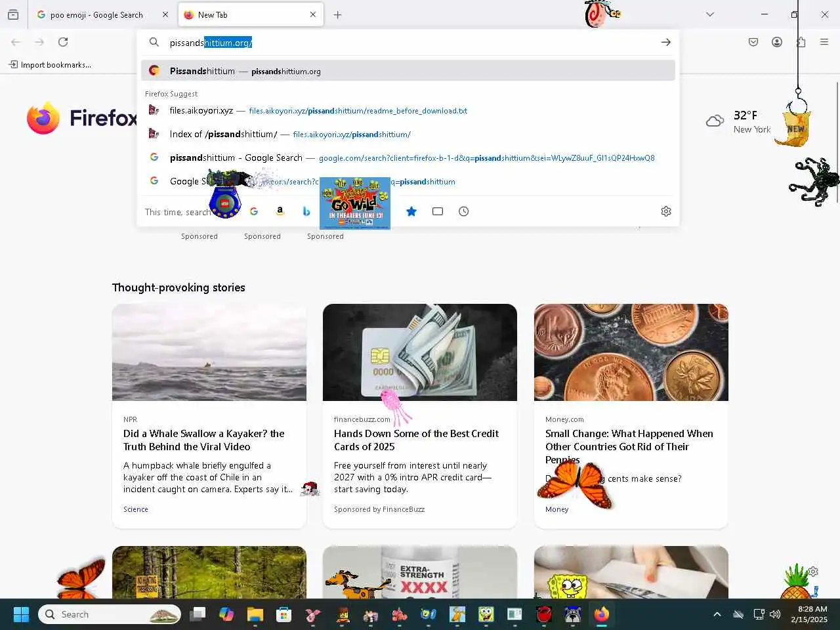Screen dimensions: 840x630
Task: Open search settings gear in dropdown
Action: 666,211
